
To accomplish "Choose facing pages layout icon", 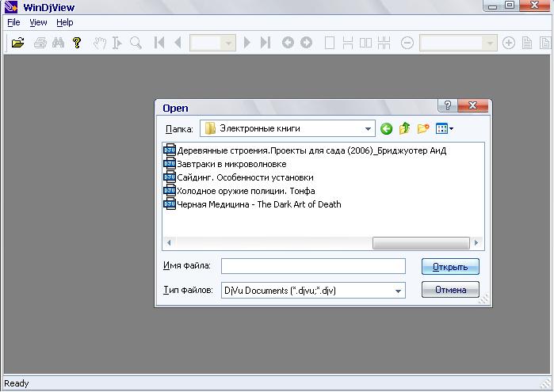I will [x=365, y=43].
